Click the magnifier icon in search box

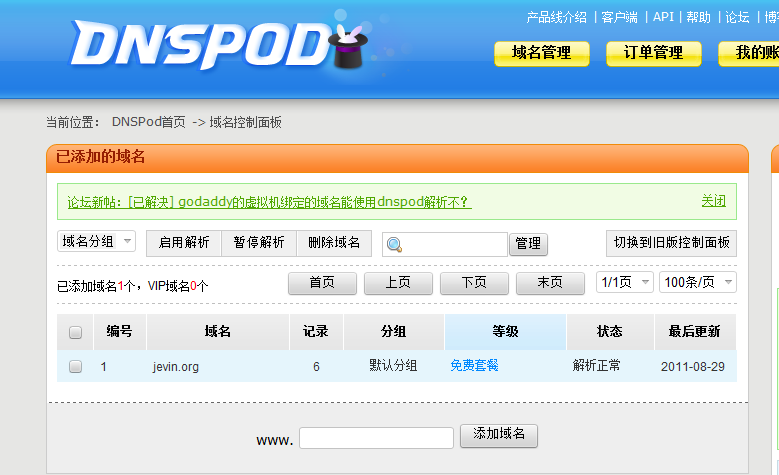[x=394, y=244]
